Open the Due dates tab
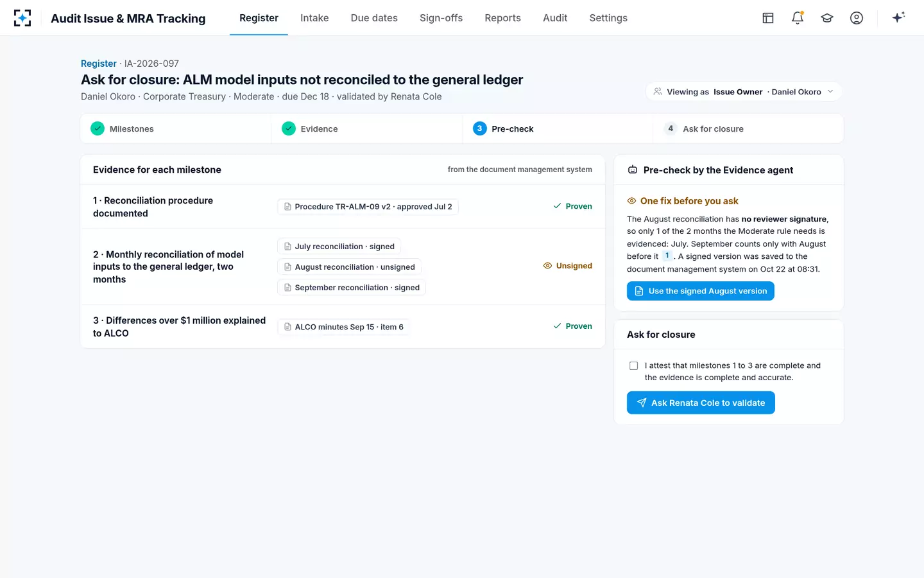 374,18
